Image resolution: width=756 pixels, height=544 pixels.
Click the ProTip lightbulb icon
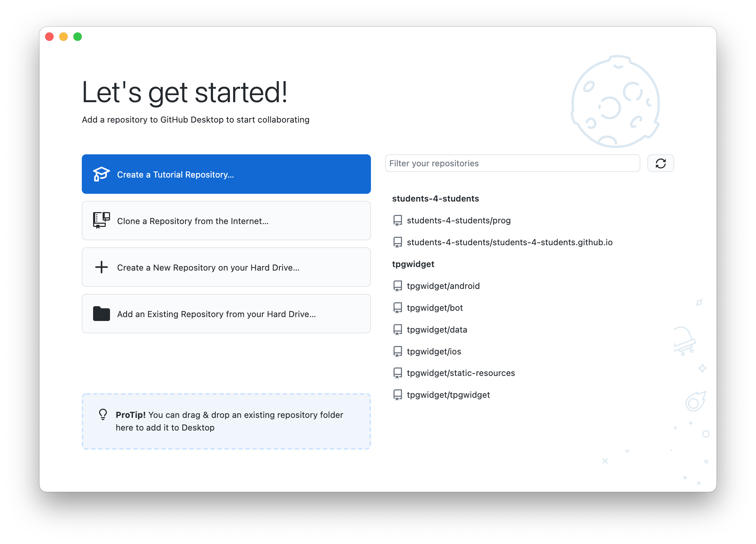pos(104,414)
